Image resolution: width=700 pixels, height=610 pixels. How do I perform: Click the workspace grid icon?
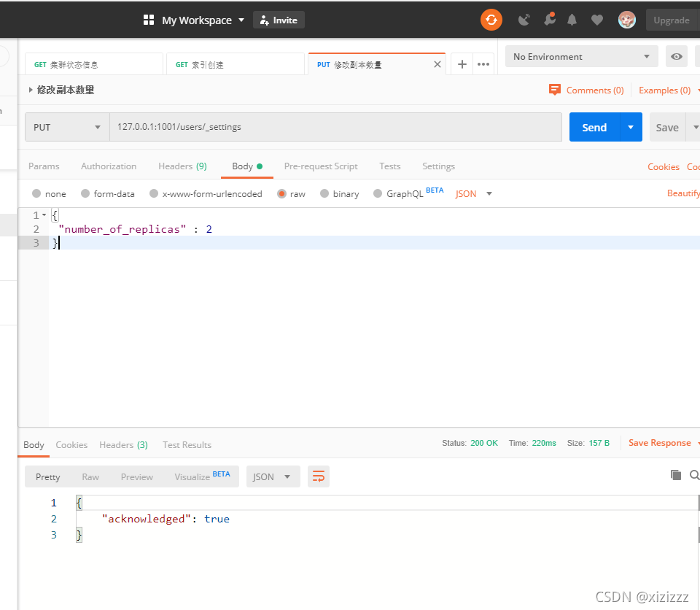tap(148, 20)
